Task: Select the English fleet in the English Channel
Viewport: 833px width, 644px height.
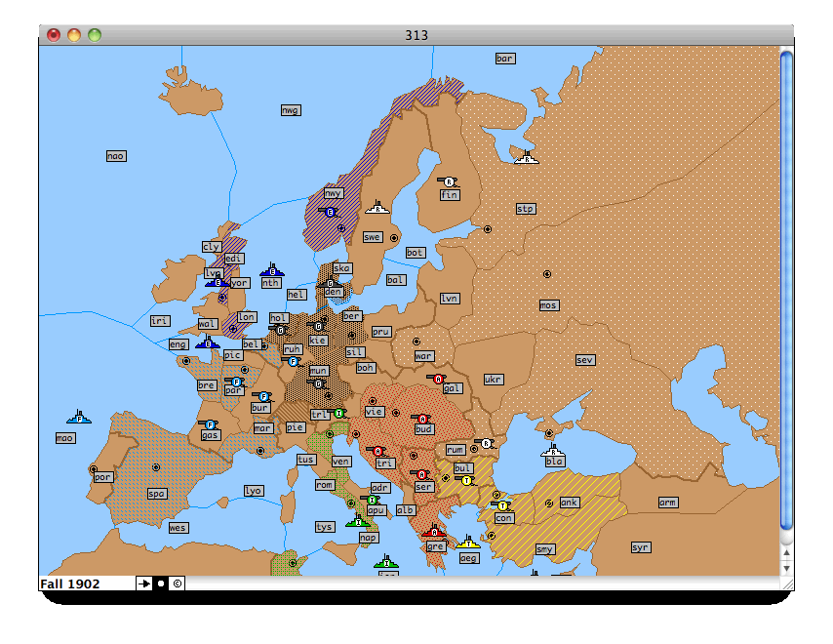Action: click(x=208, y=342)
